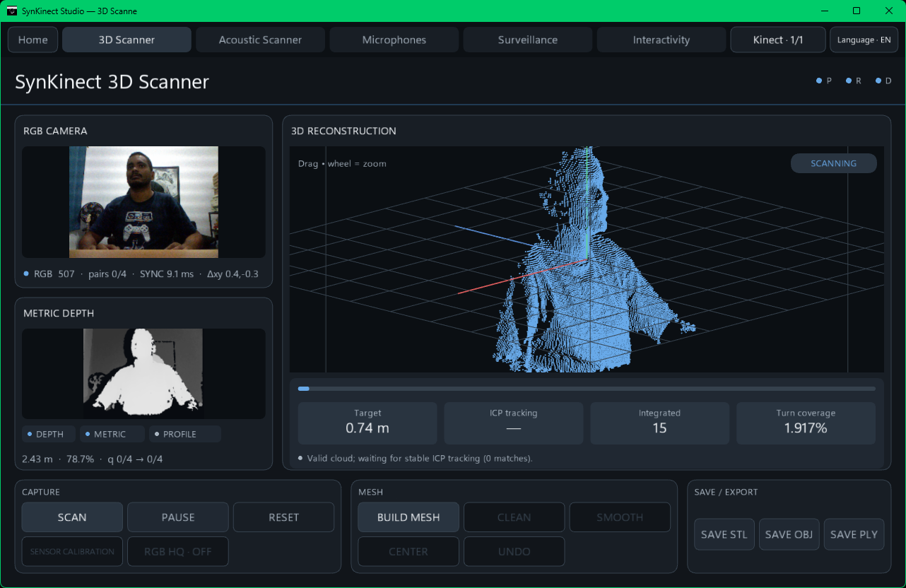This screenshot has height=588, width=906.
Task: Click the 'SAVE / EXPORT' panel title
Action: tap(726, 492)
